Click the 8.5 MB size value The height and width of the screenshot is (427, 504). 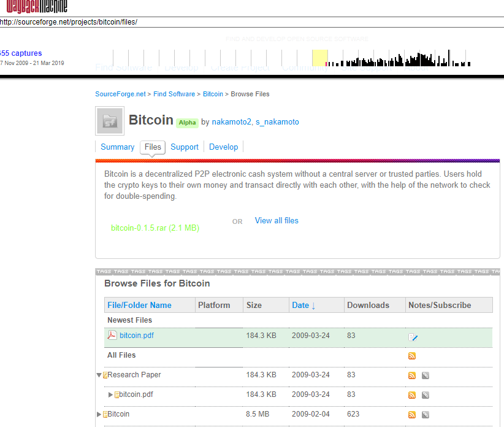click(258, 414)
